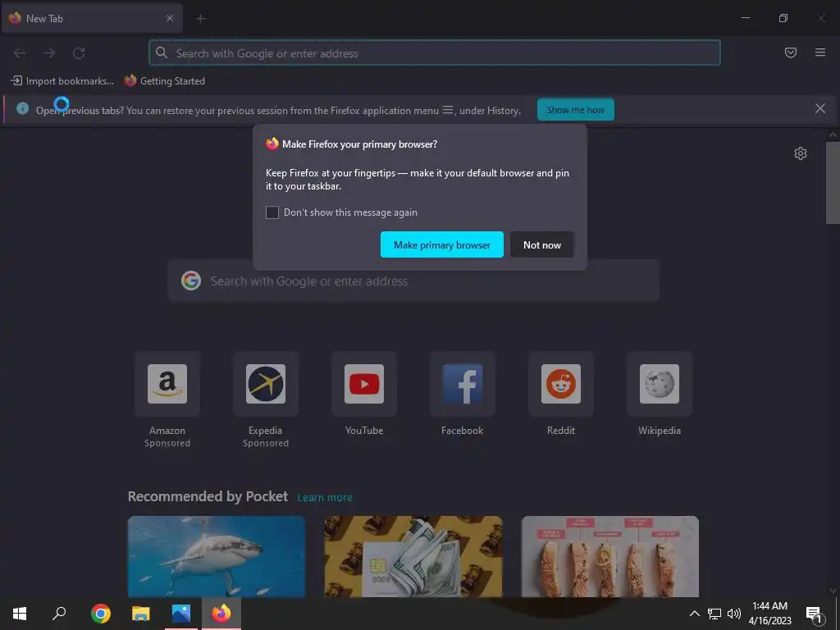Viewport: 840px width, 630px height.
Task: Focus the address bar search field
Action: (x=435, y=53)
